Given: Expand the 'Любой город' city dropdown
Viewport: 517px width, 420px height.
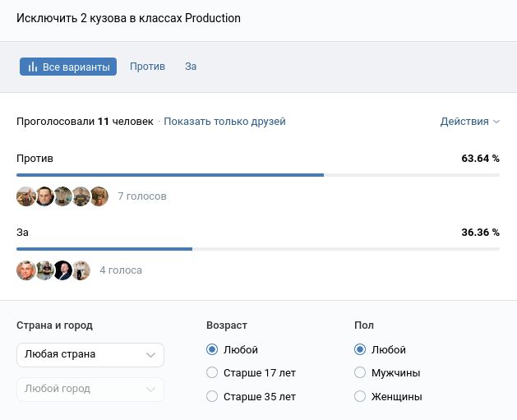Looking at the screenshot, I should click(x=90, y=389).
